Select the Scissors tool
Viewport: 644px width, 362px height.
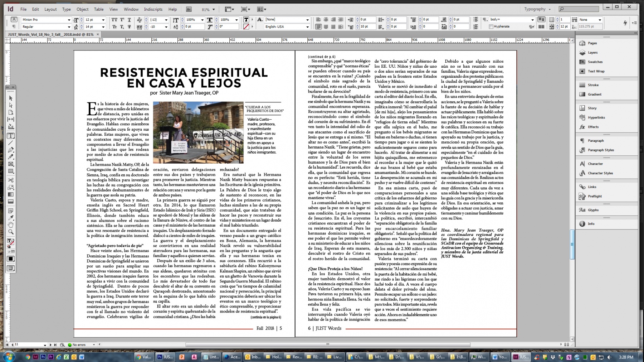pyautogui.click(x=11, y=180)
